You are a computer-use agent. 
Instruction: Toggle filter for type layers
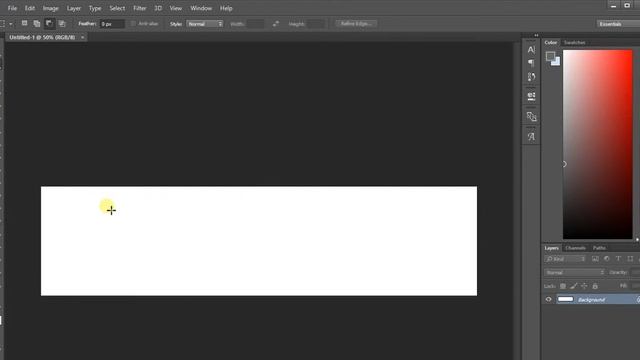click(x=618, y=259)
